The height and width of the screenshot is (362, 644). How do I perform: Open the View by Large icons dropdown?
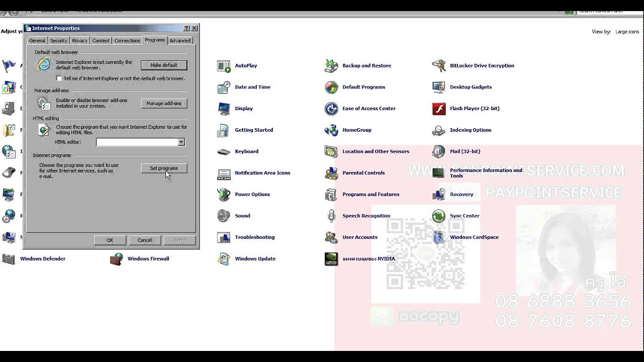pos(627,32)
